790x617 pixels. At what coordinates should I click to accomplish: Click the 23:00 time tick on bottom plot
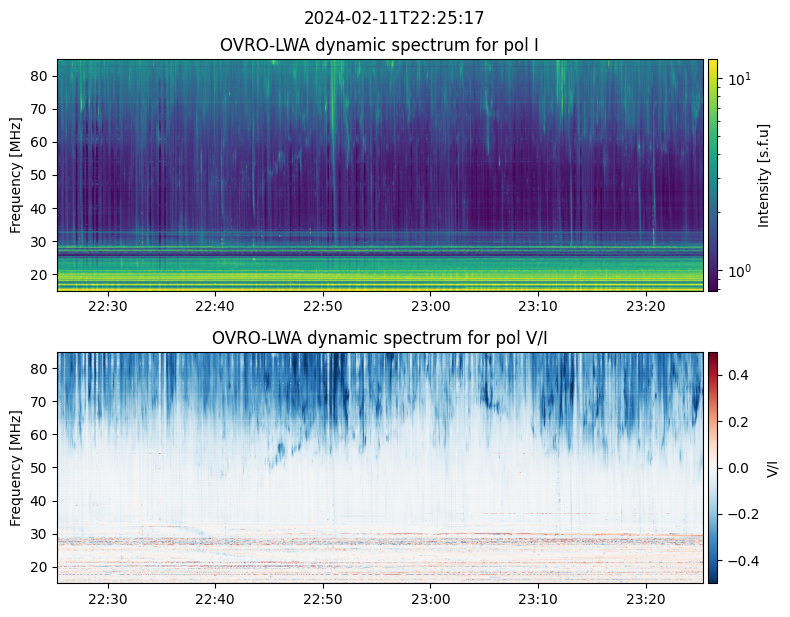pyautogui.click(x=430, y=599)
